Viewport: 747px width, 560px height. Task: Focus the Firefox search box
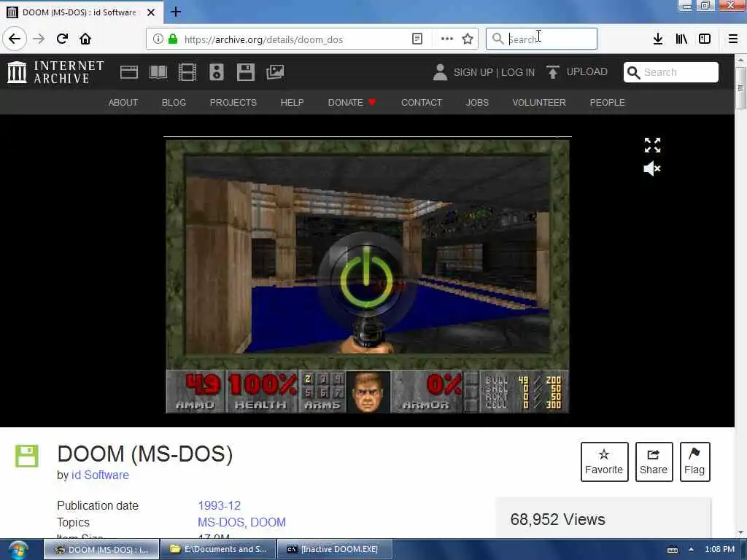[541, 39]
